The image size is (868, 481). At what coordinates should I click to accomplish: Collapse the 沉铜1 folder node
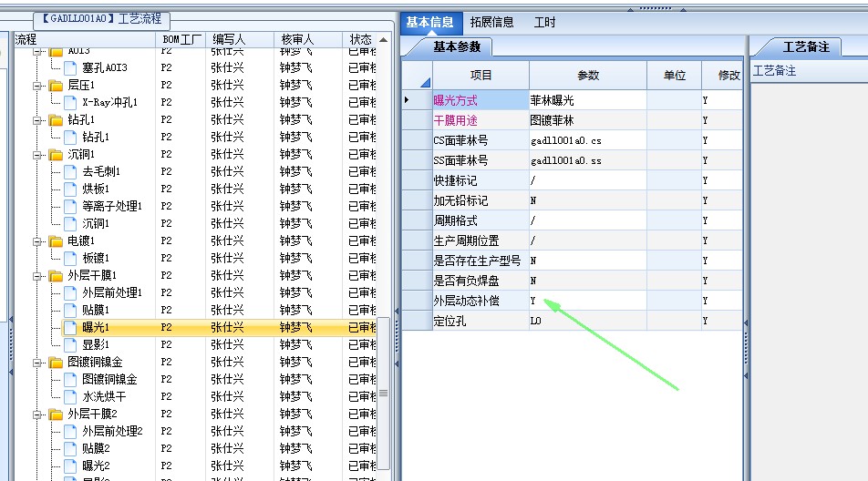(37, 155)
